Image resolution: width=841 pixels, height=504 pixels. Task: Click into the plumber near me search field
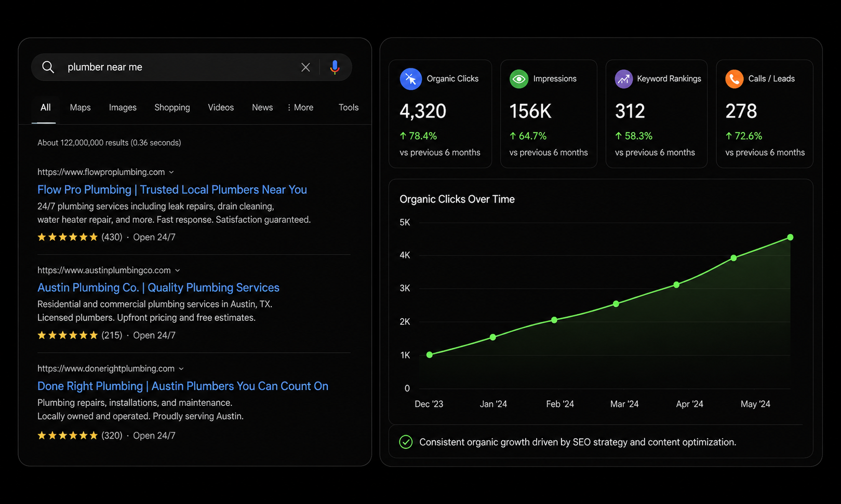point(177,67)
